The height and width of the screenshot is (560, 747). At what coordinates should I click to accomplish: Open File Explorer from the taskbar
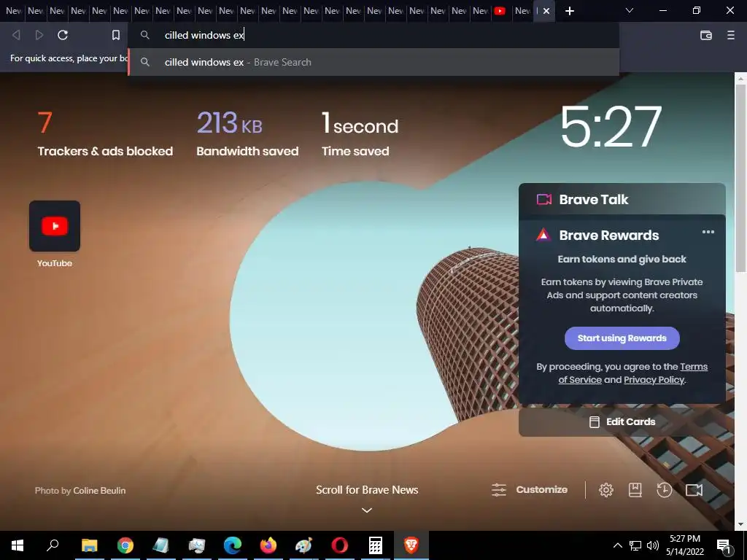tap(89, 545)
